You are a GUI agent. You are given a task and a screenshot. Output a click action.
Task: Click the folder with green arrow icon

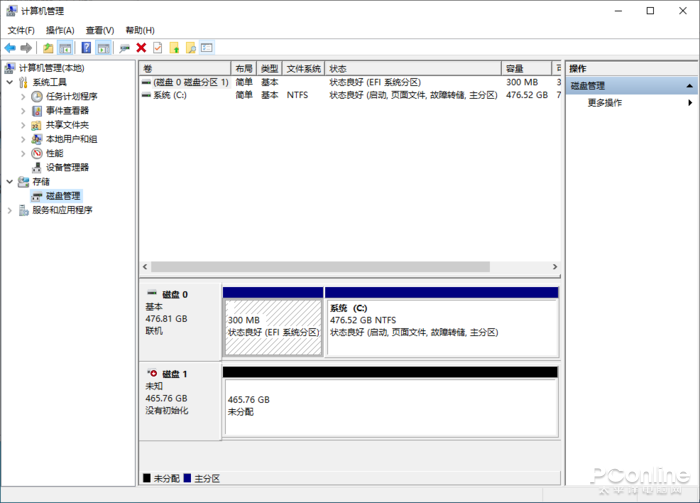coord(174,48)
